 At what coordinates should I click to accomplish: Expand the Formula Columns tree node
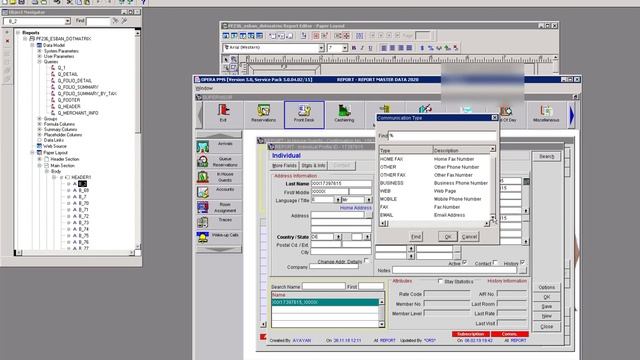pos(40,124)
